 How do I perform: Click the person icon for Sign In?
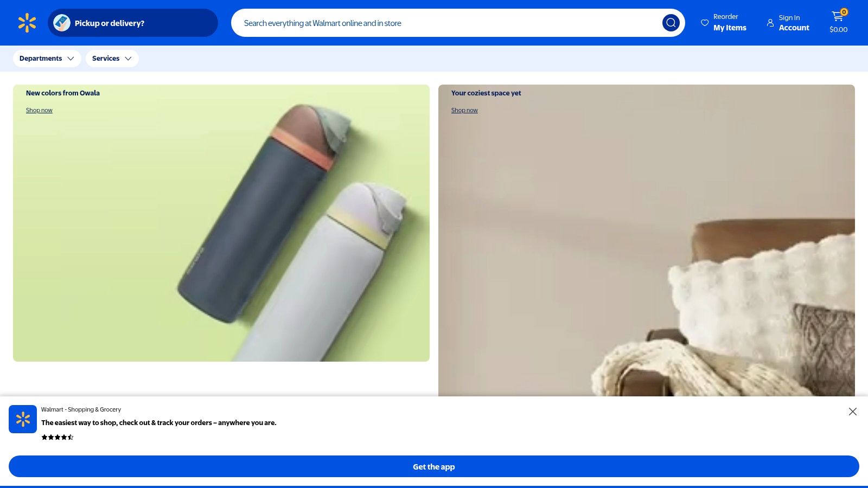(770, 23)
